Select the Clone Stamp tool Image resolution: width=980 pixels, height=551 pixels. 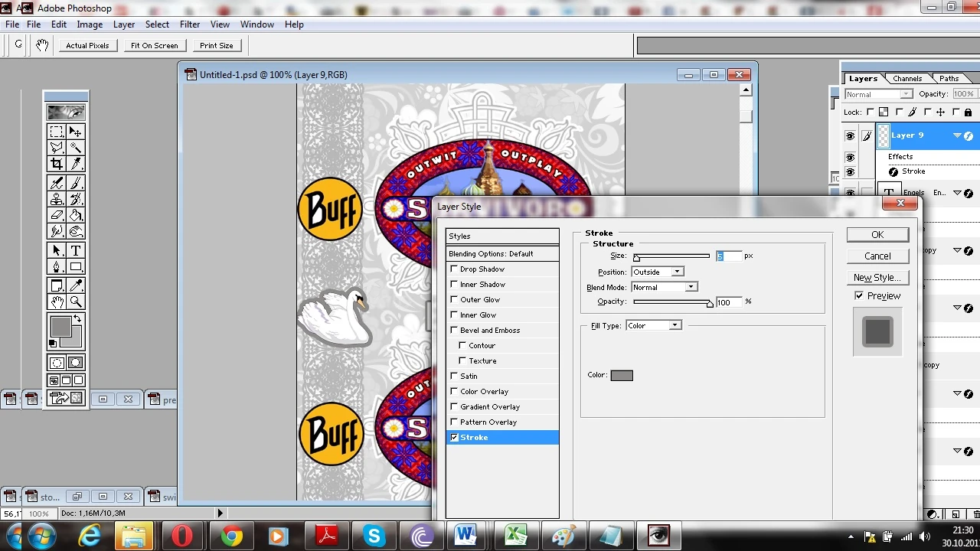[57, 198]
